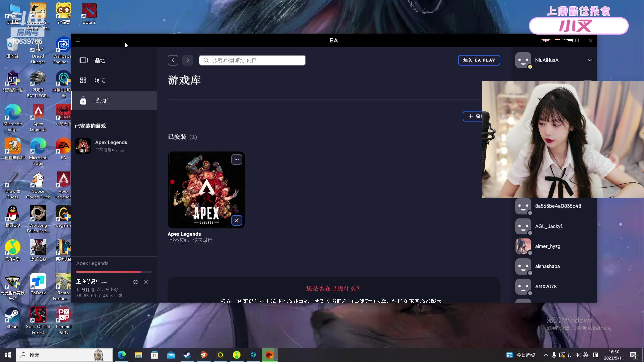This screenshot has height=362, width=644.
Task: Open Wo Long Fallen Dynasty desktop icon
Action: (x=38, y=220)
